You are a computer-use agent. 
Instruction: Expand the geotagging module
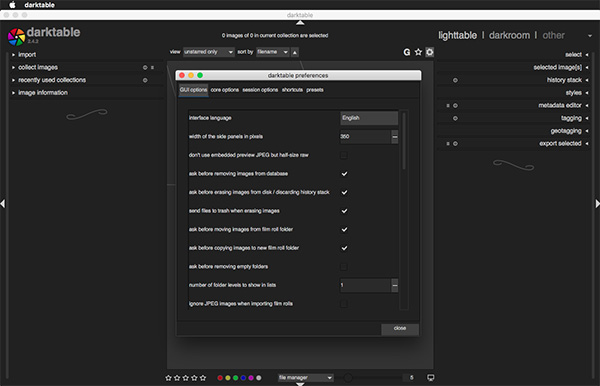pos(569,131)
